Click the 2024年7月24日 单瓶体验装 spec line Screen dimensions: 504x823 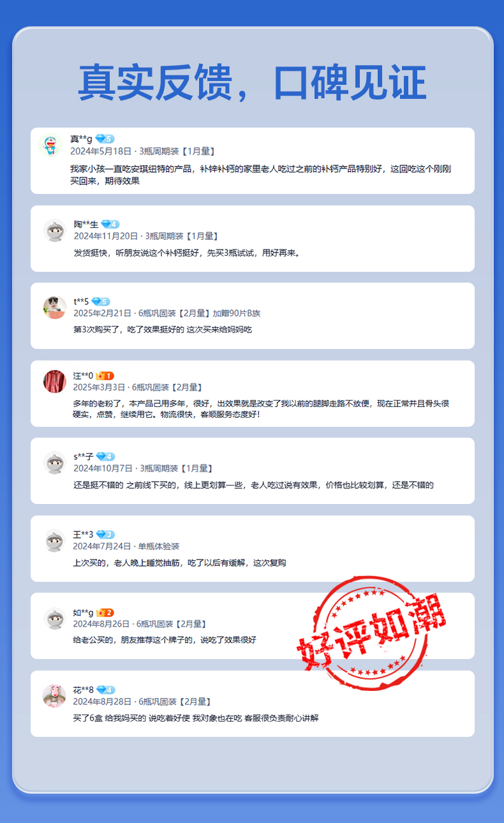pyautogui.click(x=126, y=546)
